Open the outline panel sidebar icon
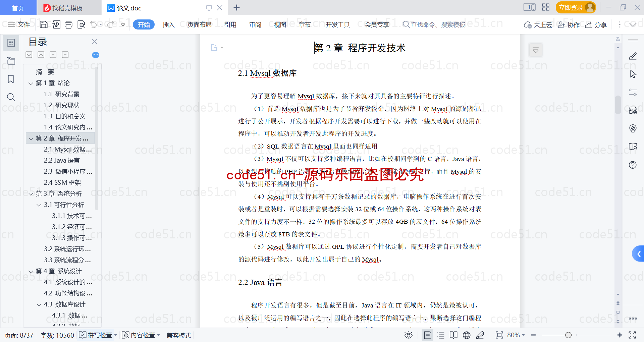This screenshot has height=342, width=644. 11,43
